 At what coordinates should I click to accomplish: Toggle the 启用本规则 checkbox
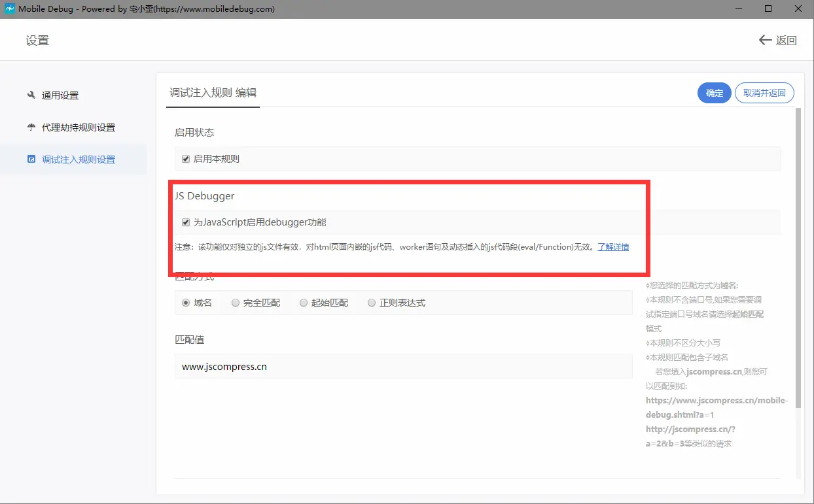(186, 159)
